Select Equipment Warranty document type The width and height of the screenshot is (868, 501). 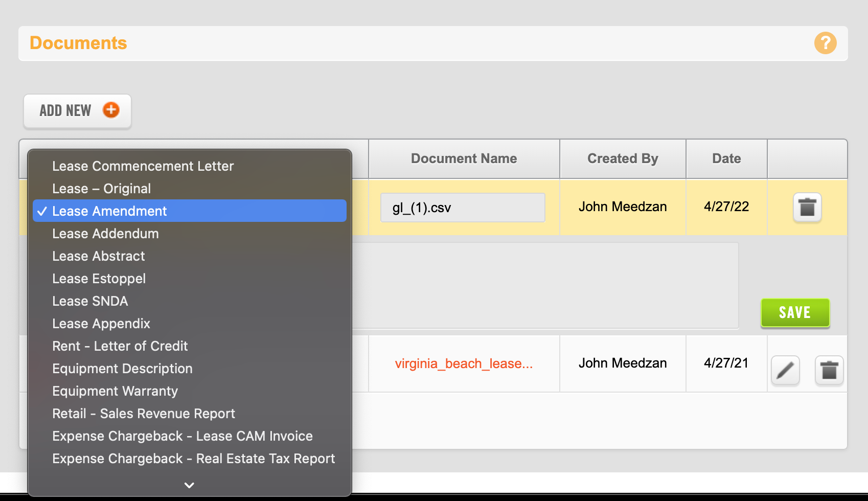115,391
